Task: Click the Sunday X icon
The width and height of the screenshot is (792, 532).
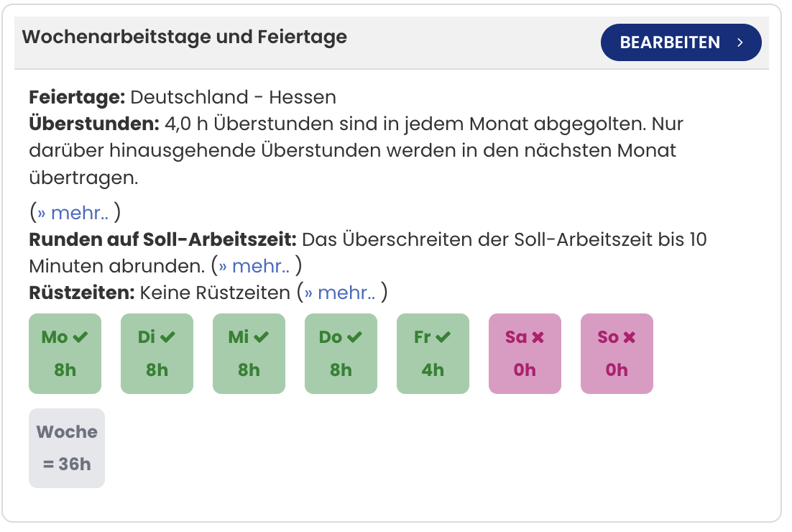Action: [x=629, y=337]
